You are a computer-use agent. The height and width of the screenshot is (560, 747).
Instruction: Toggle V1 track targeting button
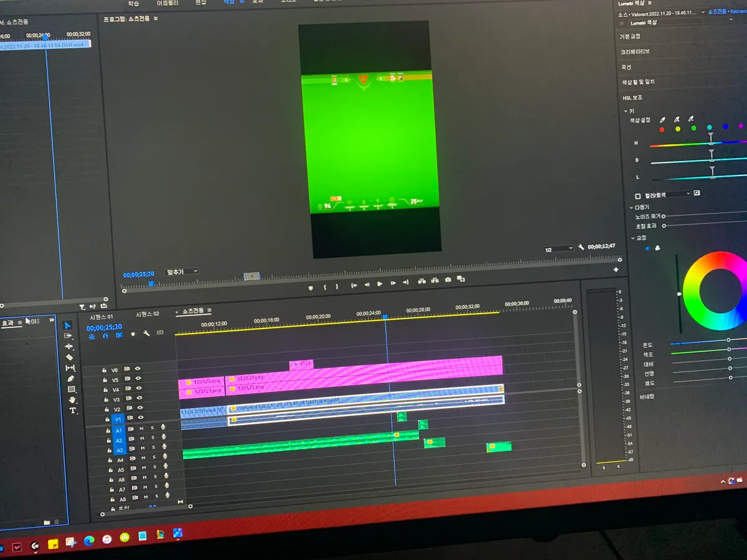pos(118,420)
